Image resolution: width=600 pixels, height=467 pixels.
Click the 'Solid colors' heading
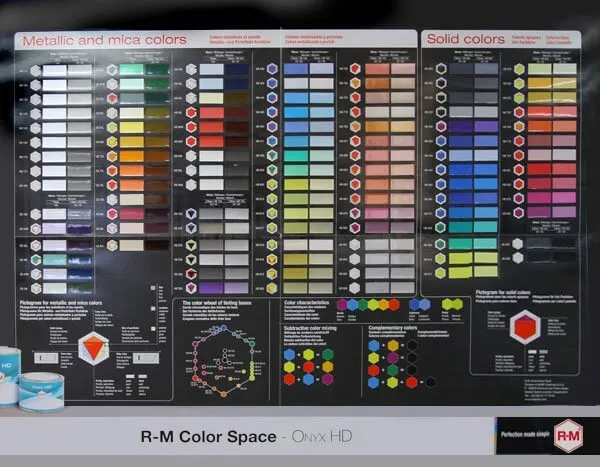[x=466, y=39]
